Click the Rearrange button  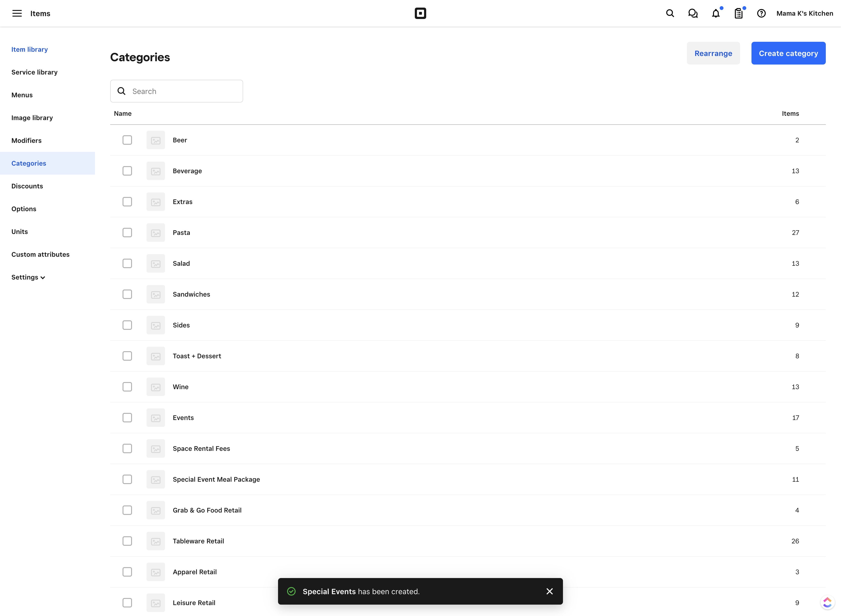pos(713,53)
